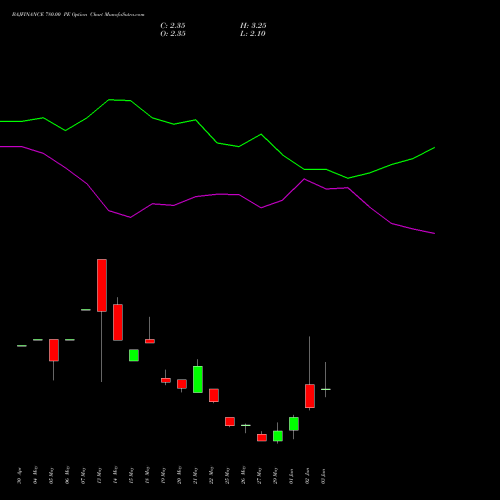Select the last doji candle above 03 Jun
The width and height of the screenshot is (500, 500).
coord(326,389)
